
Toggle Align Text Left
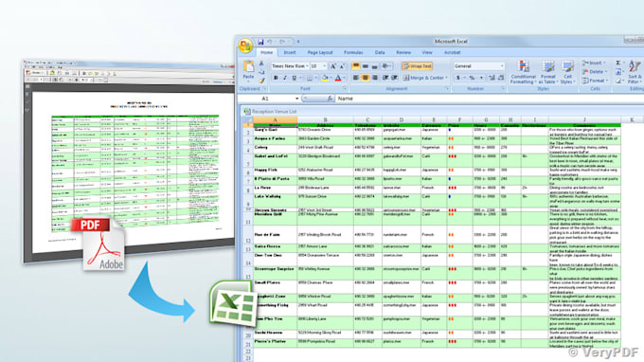[x=356, y=78]
